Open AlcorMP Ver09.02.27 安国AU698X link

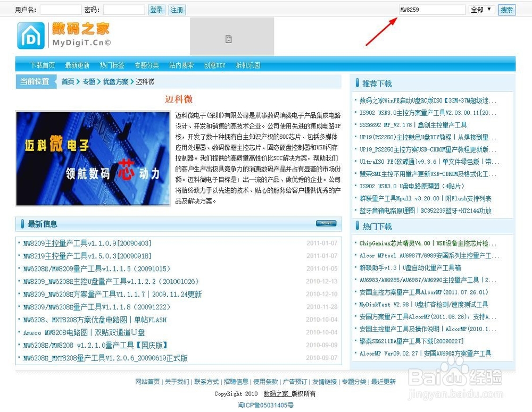(425, 353)
